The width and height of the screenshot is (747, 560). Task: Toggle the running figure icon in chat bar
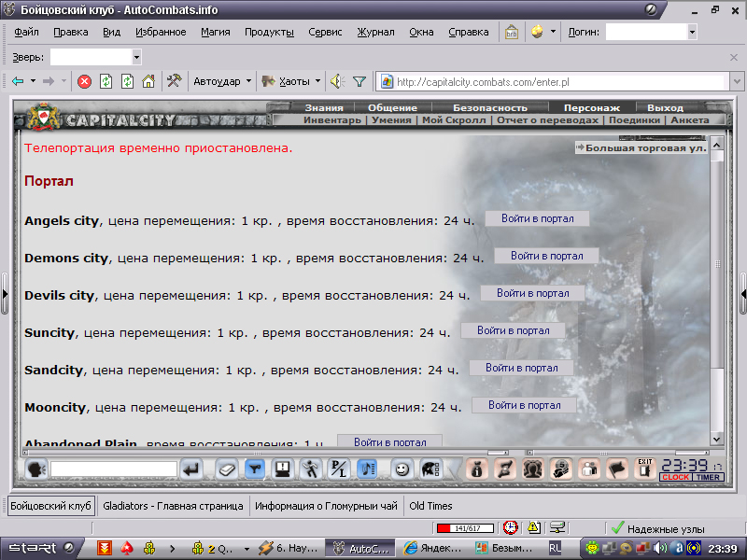[x=311, y=469]
